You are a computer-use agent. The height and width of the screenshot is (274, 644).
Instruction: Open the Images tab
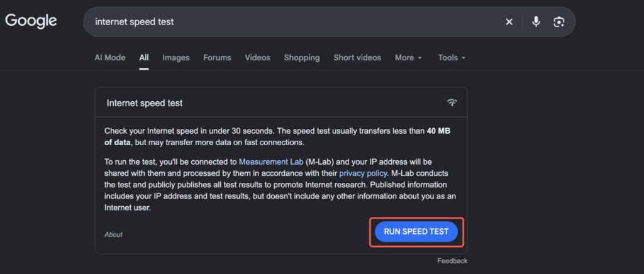click(176, 58)
